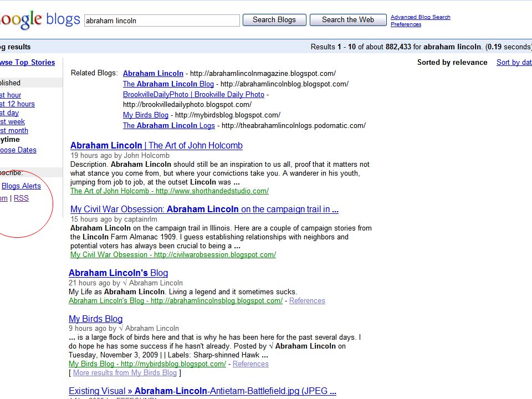Click References next to Abraham Lincoln's Blog
Viewport: 532px width, 399px height.
click(307, 300)
